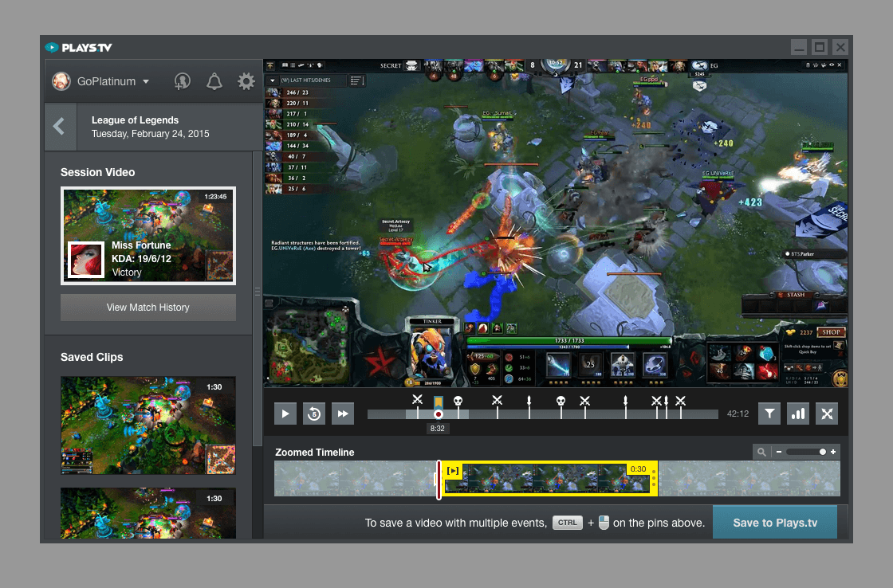Screen dimensions: 893x588
Task: Click the KDA: 19/6/12 text
Action: point(141,258)
